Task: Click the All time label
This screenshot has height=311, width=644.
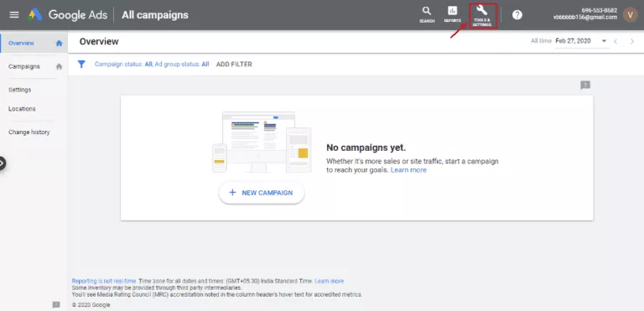Action: point(541,41)
